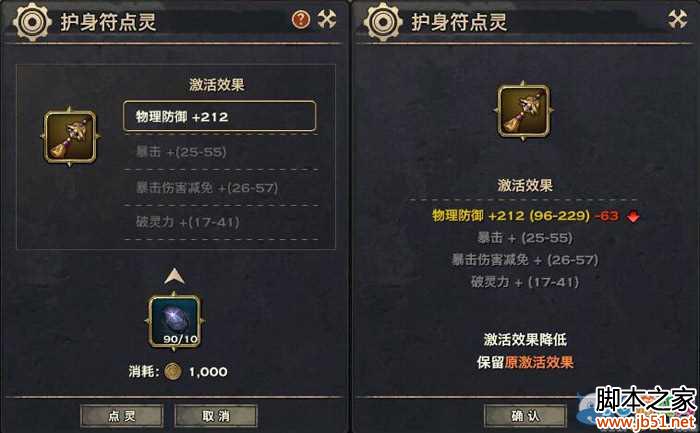
Task: Click the orange question mark help icon
Action: (x=300, y=19)
